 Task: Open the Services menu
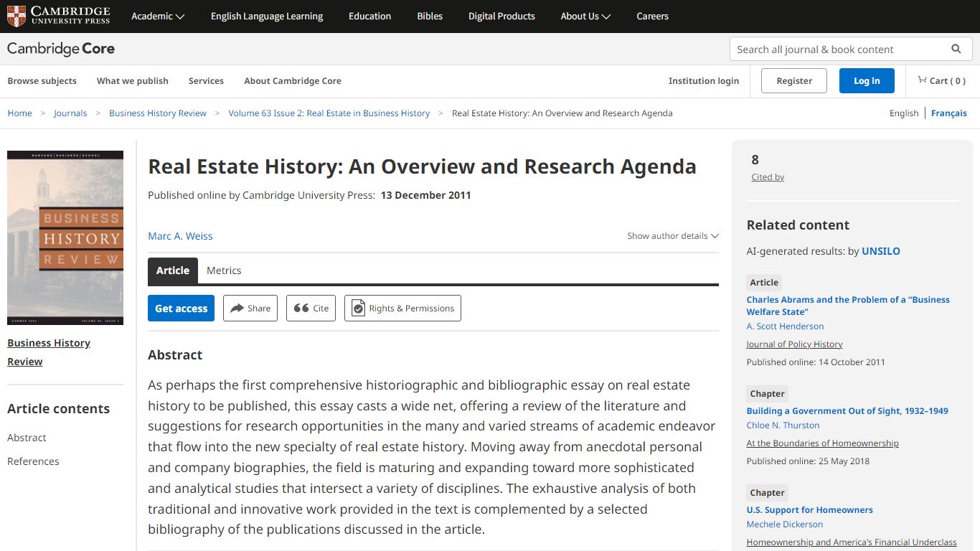click(206, 81)
